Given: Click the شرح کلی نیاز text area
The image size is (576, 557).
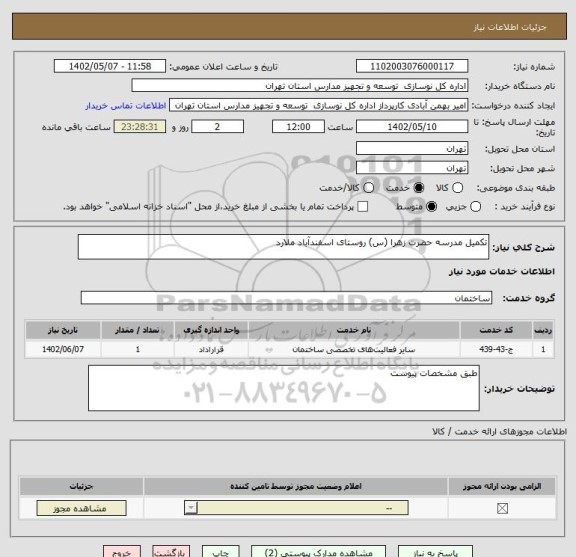Looking at the screenshot, I should 283,247.
